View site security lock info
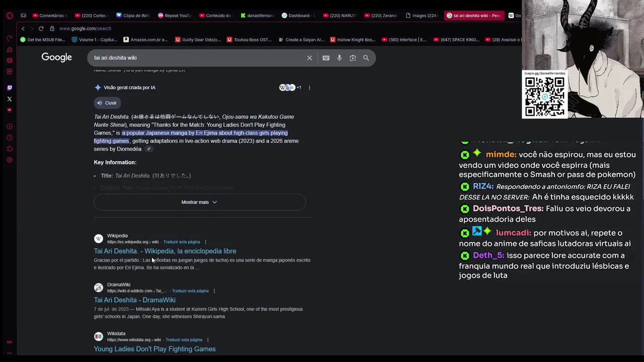Image resolution: width=644 pixels, height=362 pixels. (x=52, y=29)
